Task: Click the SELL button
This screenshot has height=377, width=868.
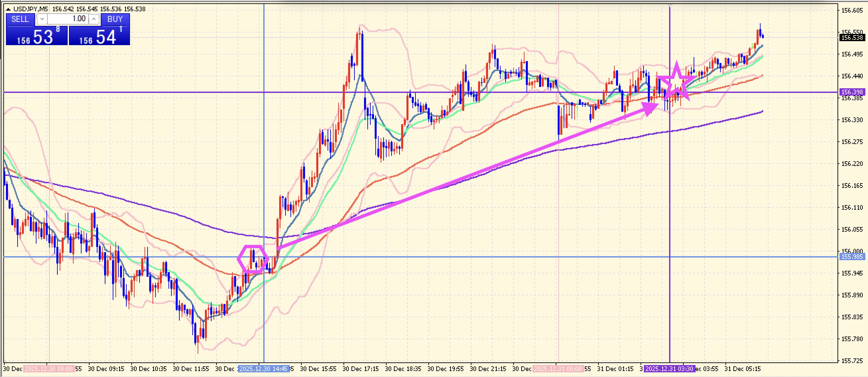Action: pos(20,19)
